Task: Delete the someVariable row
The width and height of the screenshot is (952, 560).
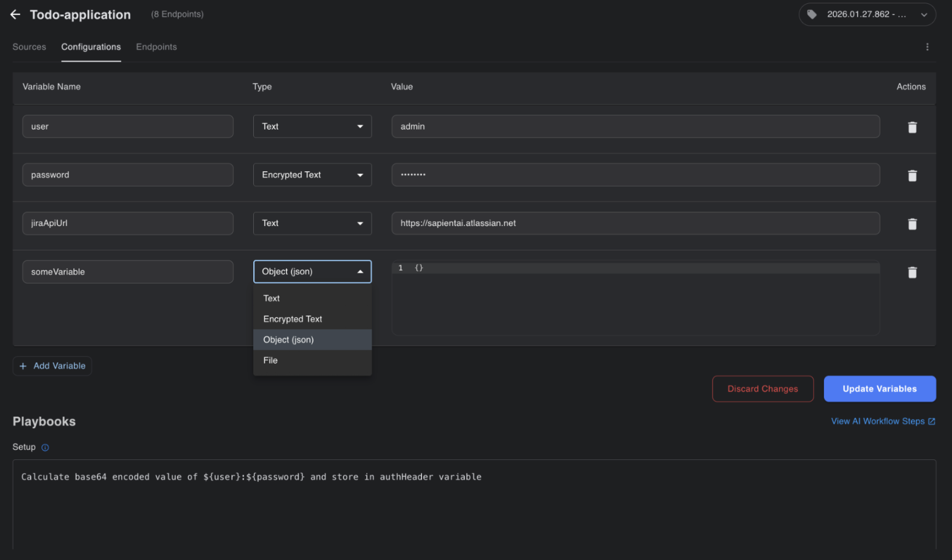Action: point(912,273)
